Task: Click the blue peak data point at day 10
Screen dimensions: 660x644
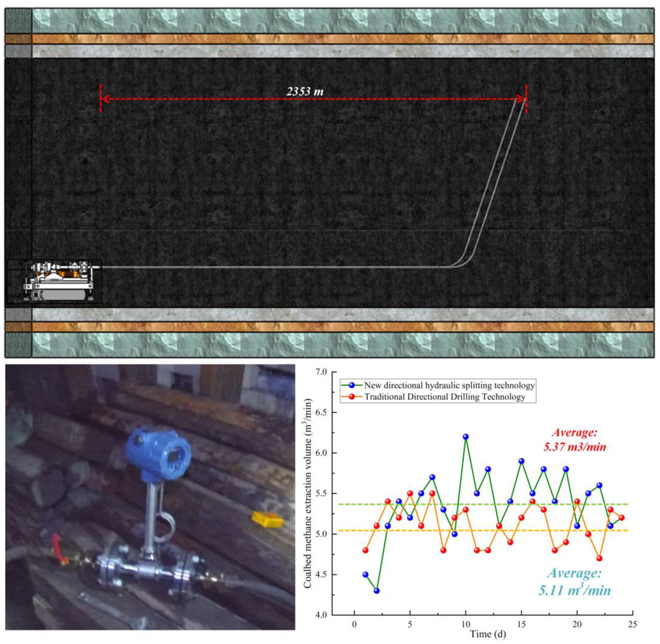Action: tap(466, 437)
